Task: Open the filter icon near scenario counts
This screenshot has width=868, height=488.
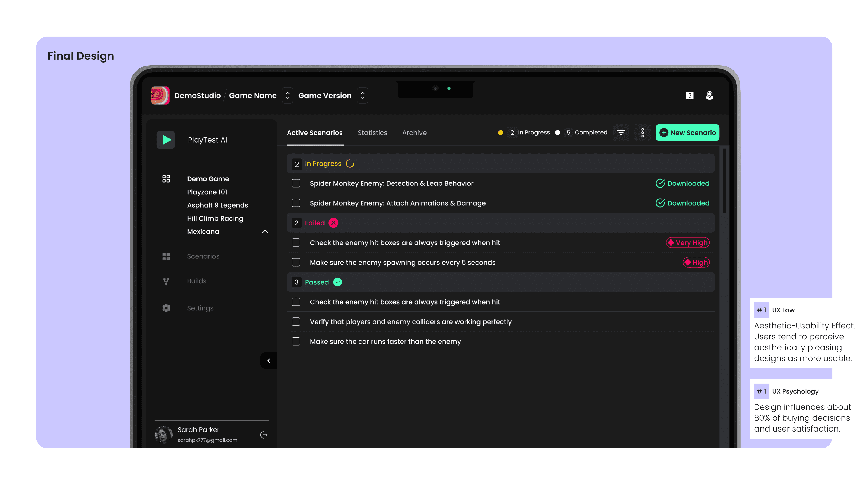Action: (621, 132)
